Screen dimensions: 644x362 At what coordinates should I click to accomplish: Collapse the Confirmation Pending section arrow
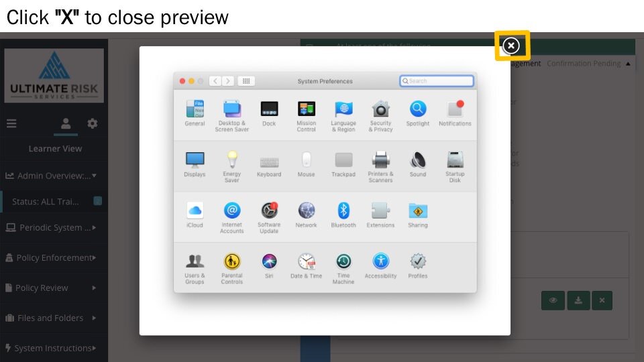628,64
